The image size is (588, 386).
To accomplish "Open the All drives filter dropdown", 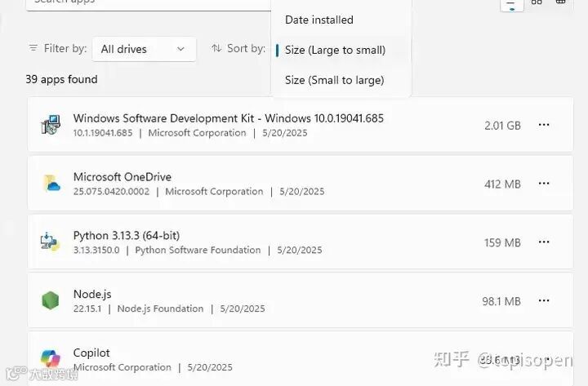I will point(144,49).
